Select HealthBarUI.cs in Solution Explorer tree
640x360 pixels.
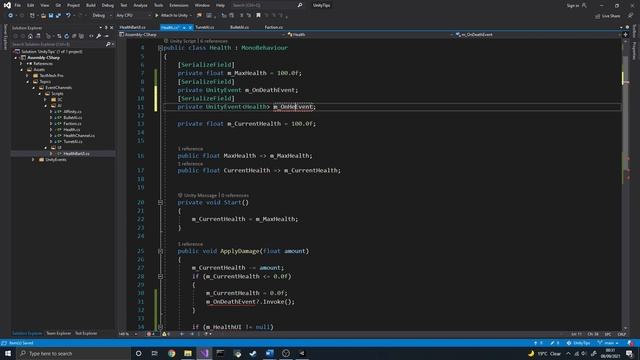(x=76, y=153)
